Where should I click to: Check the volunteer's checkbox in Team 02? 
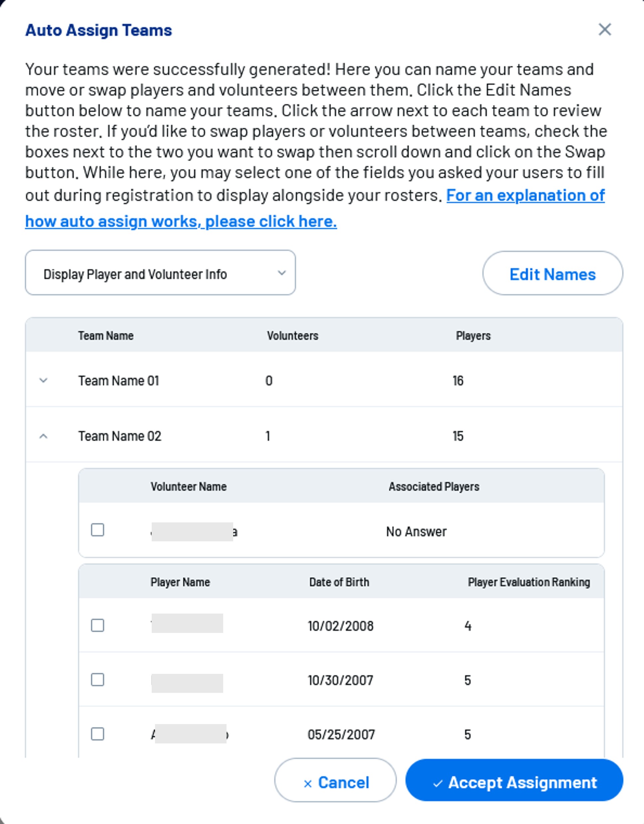click(98, 530)
